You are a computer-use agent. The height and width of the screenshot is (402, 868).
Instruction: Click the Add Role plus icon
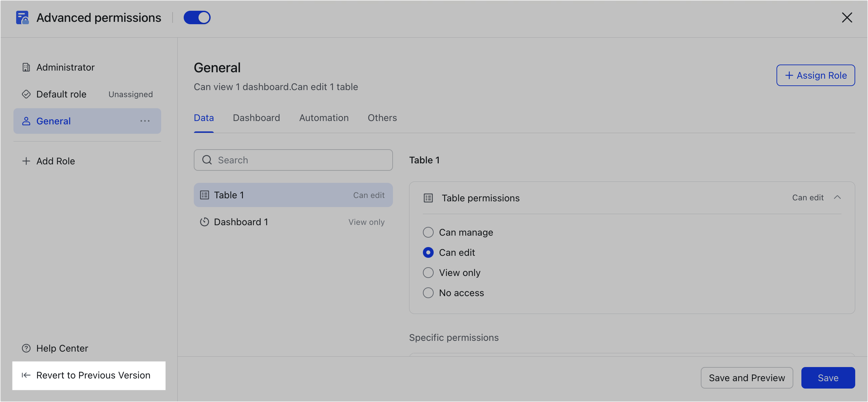26,161
